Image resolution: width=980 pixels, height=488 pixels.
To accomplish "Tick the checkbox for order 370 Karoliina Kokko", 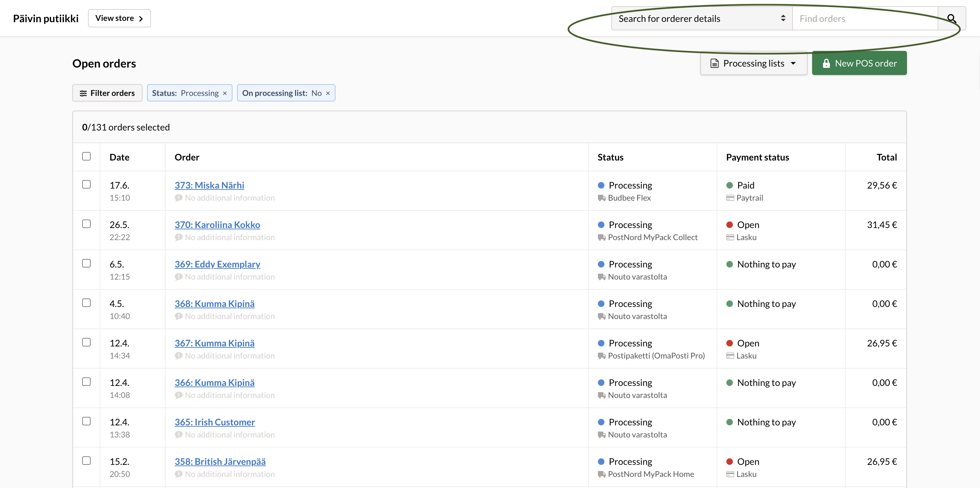I will [x=86, y=224].
